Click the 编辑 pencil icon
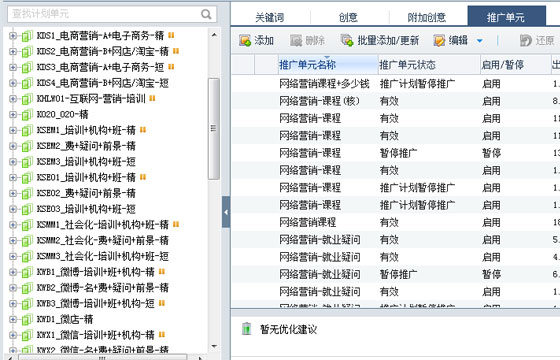Viewport: 560px width, 360px height. 439,40
